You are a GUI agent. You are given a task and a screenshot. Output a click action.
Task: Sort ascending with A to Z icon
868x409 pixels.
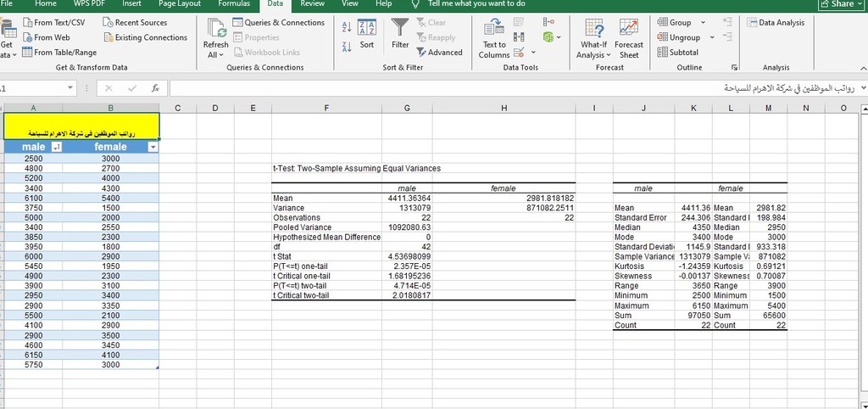pyautogui.click(x=346, y=27)
